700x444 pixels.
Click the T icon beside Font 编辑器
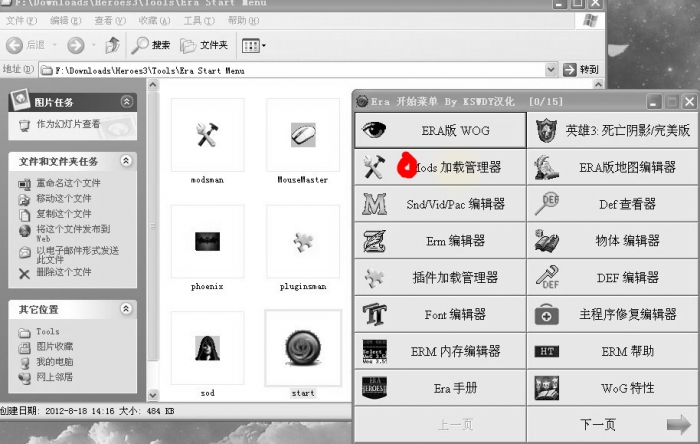374,314
